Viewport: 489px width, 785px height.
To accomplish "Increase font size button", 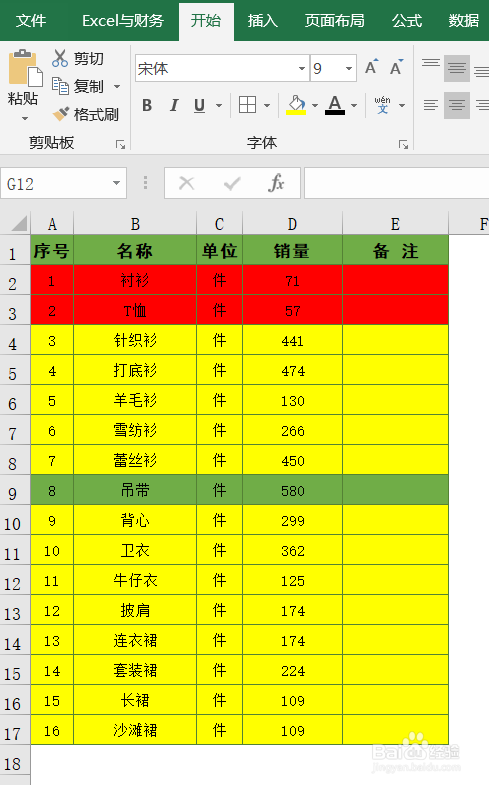I will point(371,67).
